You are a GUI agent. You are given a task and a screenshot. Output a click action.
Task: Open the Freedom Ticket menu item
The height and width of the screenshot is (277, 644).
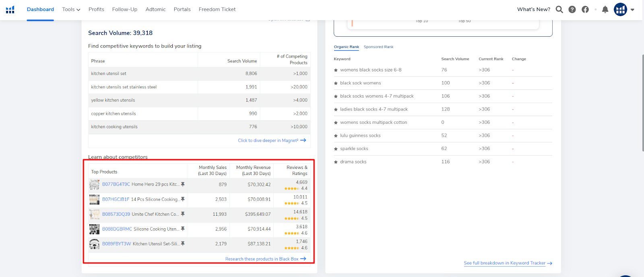coord(217,9)
